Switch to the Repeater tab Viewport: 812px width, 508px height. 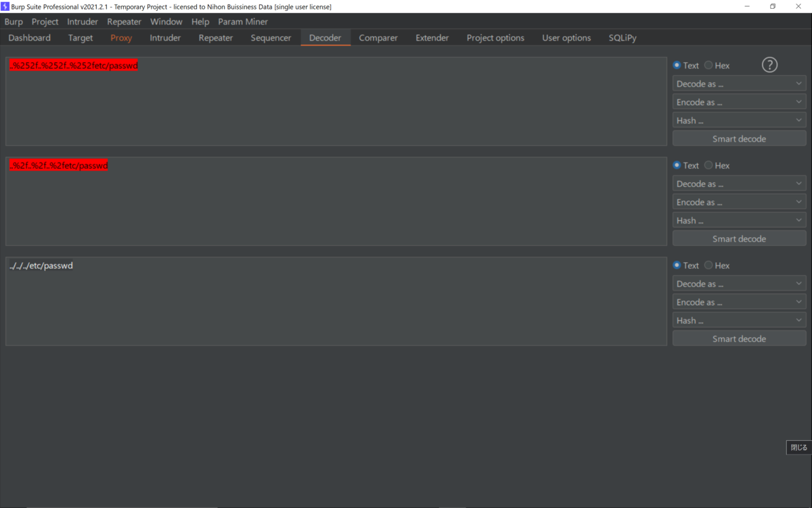click(x=216, y=38)
